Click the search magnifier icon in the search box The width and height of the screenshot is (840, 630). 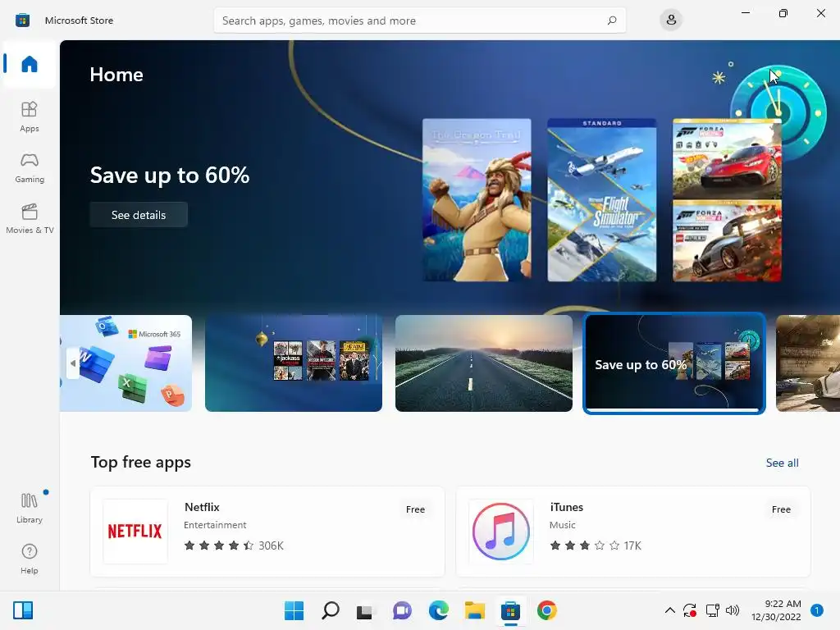(612, 21)
